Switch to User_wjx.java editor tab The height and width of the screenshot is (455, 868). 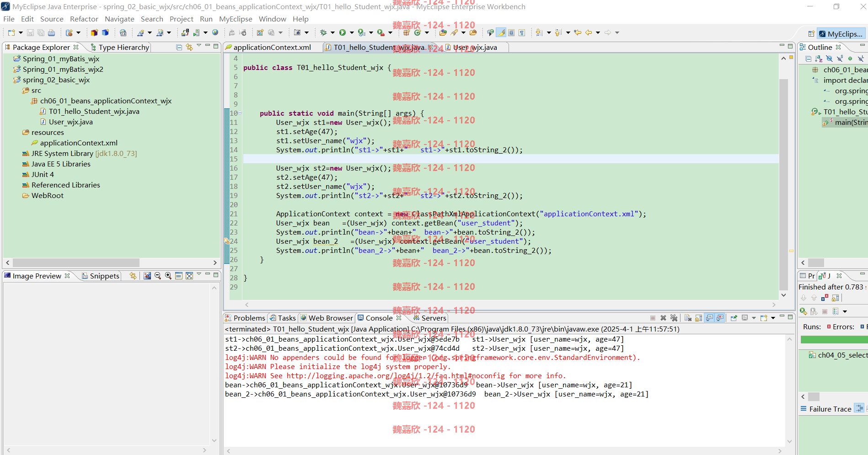pyautogui.click(x=475, y=47)
